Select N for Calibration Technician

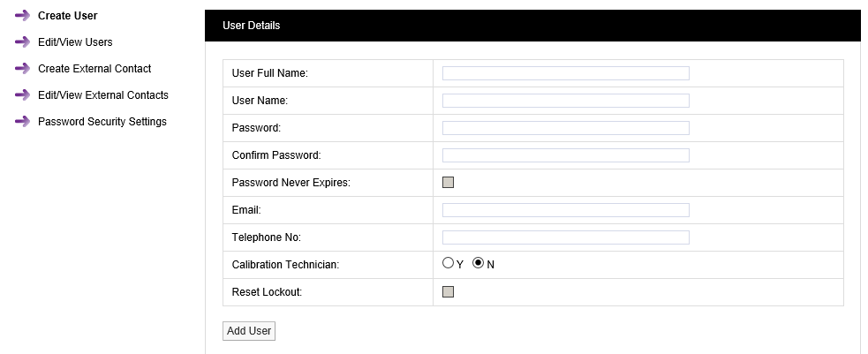point(479,263)
